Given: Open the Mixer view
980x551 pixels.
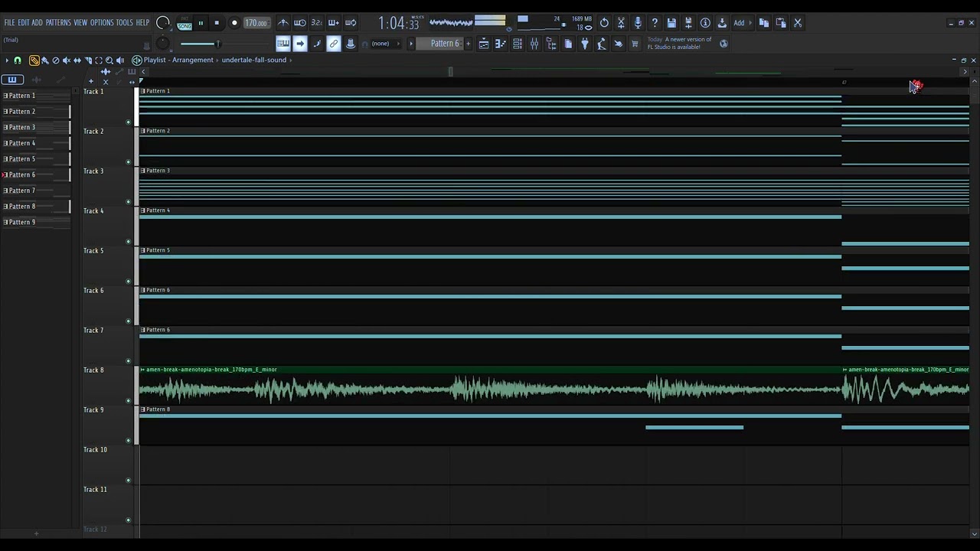Looking at the screenshot, I should click(534, 44).
